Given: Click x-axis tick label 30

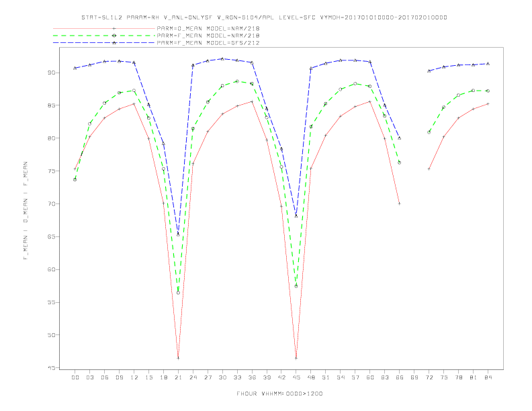Looking at the screenshot, I should [222, 377].
